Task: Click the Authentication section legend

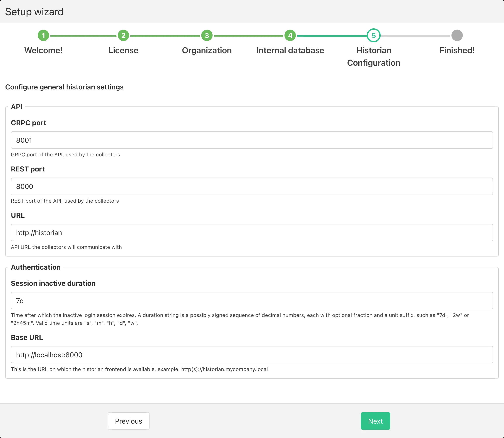Action: (36, 267)
